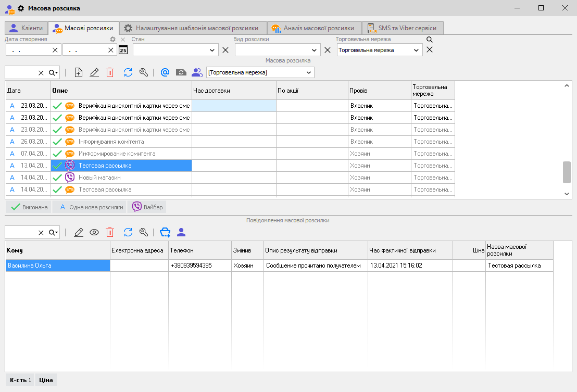Open the calendar date picker icon

123,50
